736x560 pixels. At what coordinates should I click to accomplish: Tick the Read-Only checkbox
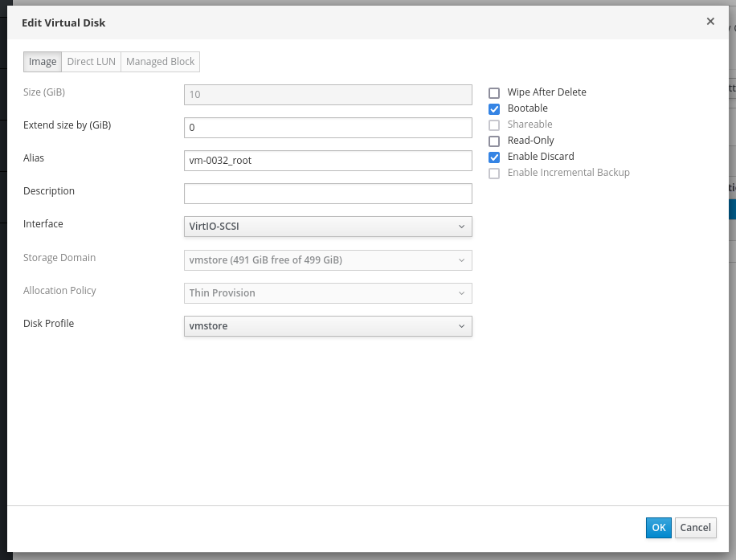pos(494,141)
